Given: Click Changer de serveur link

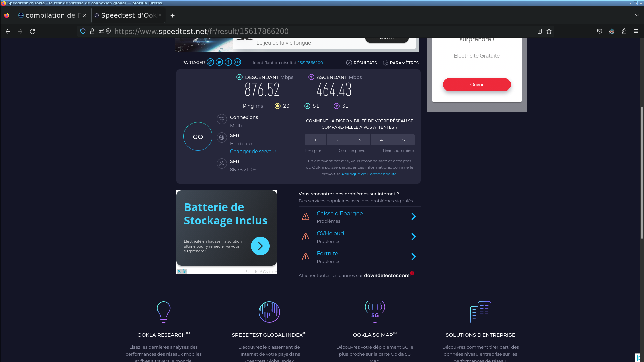Looking at the screenshot, I should coord(253,152).
